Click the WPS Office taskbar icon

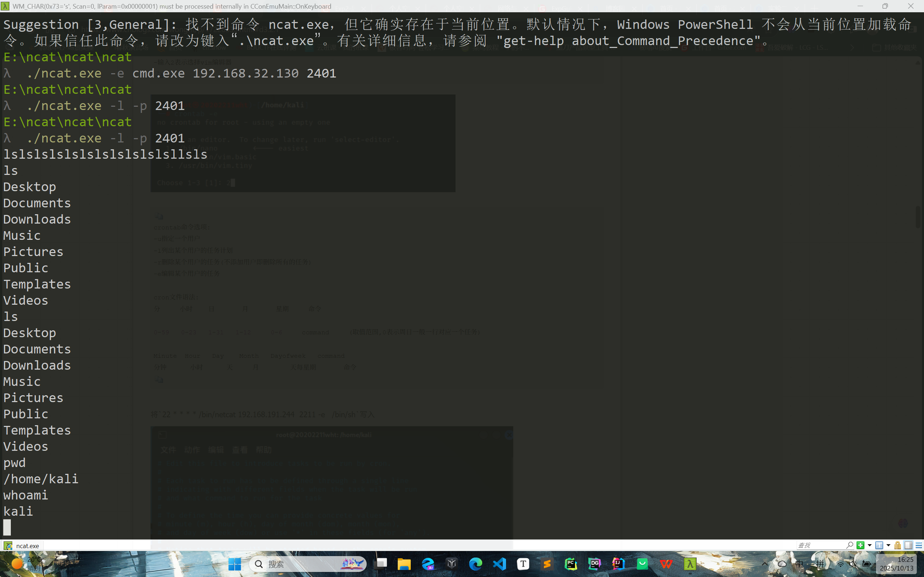666,564
